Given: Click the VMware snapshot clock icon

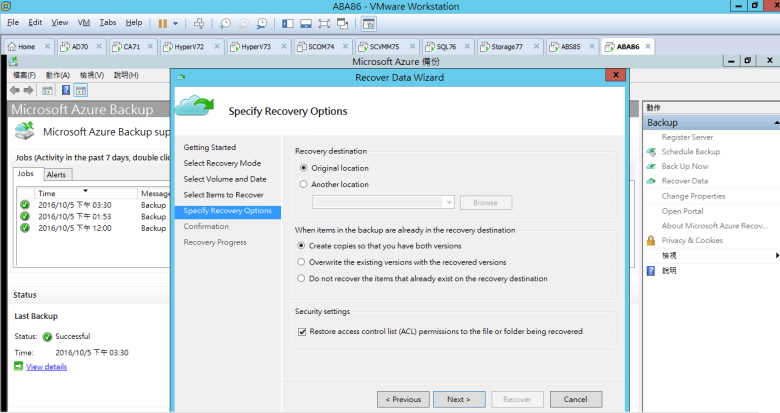Looking at the screenshot, I should pos(227,22).
